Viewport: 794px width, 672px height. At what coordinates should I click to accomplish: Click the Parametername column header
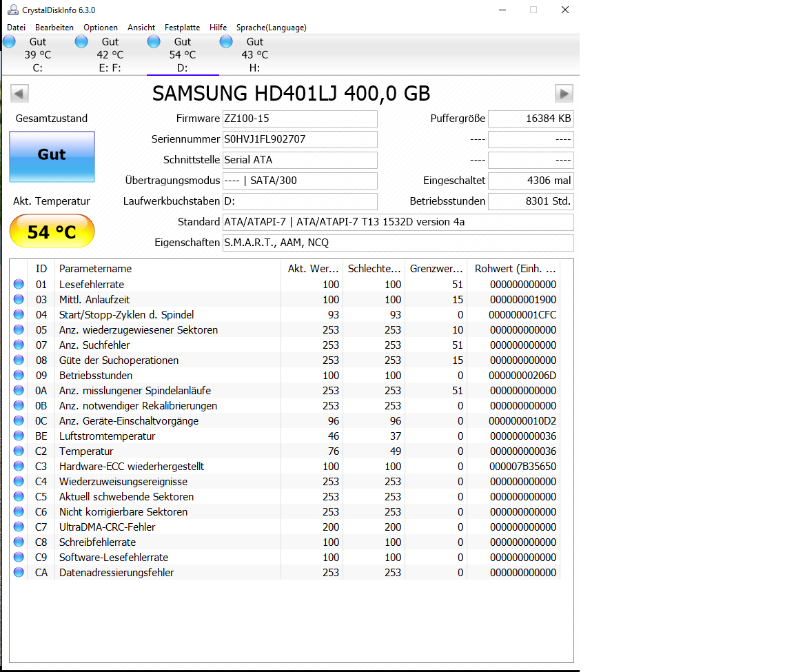(167, 268)
